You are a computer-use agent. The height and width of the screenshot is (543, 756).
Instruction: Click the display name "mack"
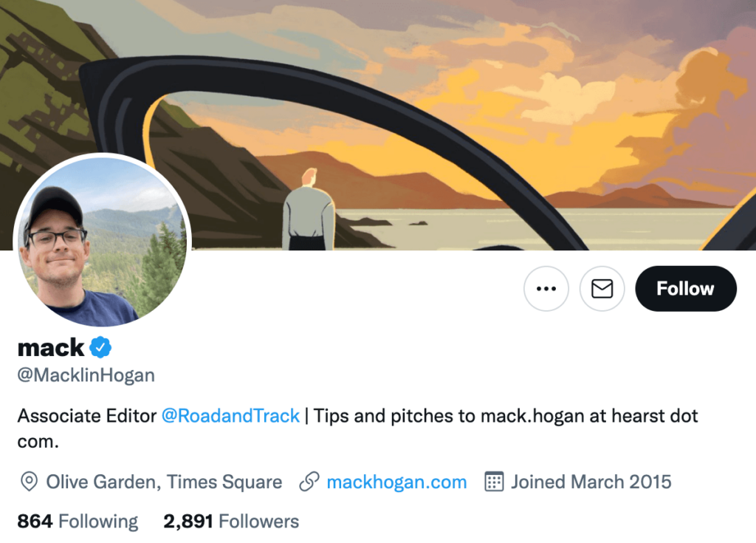(51, 346)
